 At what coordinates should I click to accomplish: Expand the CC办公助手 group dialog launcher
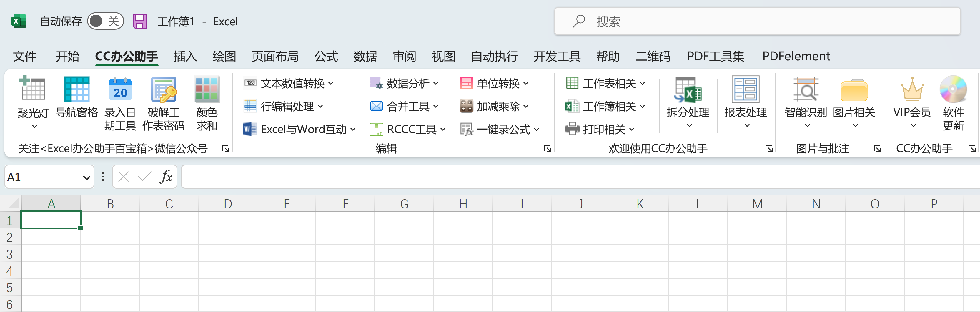pos(972,149)
